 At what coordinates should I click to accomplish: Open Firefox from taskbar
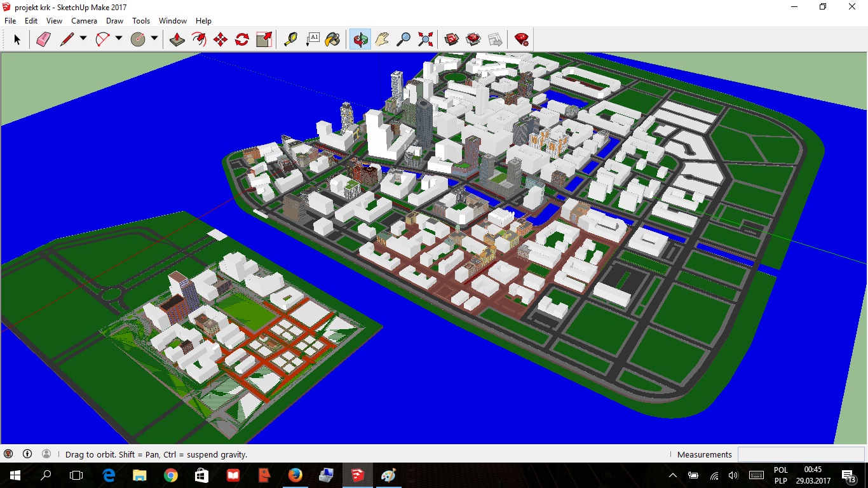295,475
